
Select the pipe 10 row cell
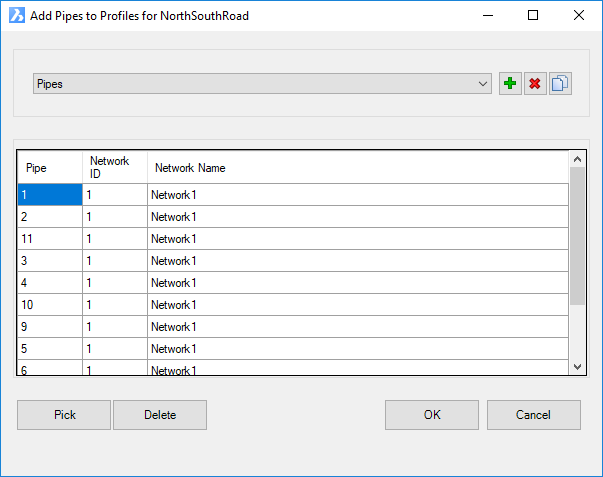(x=50, y=305)
